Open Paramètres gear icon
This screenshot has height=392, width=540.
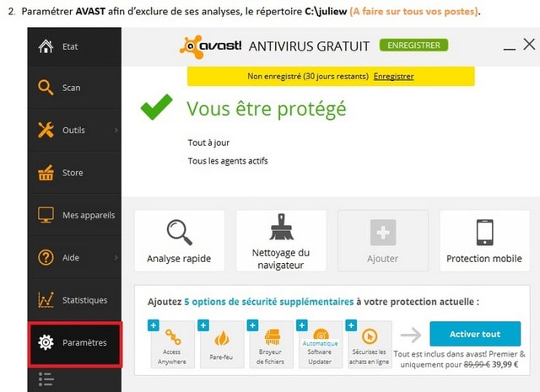pos(46,342)
